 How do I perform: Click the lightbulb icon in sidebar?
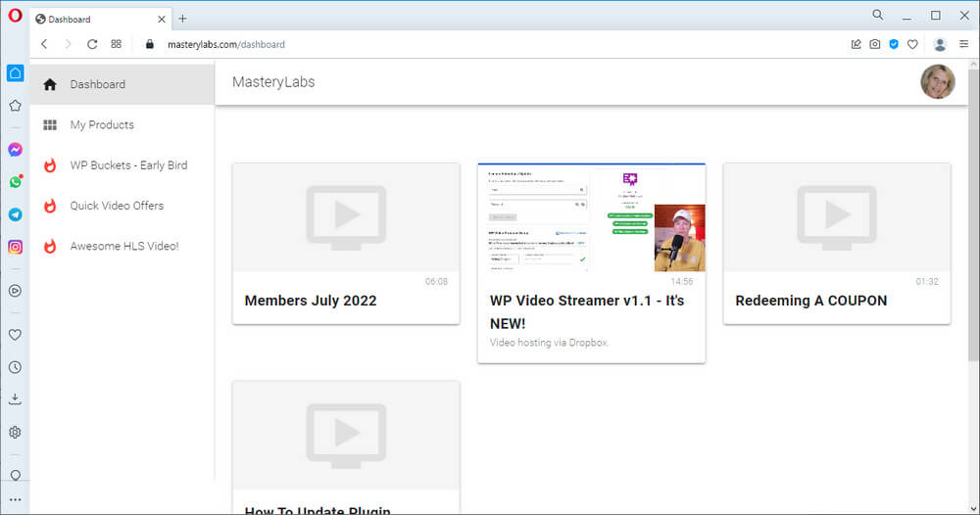point(15,476)
